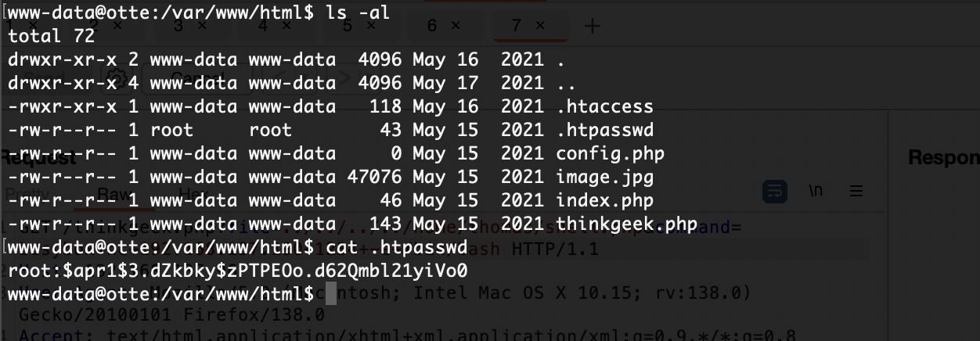Image resolution: width=980 pixels, height=341 pixels.
Task: Close Repeater tab 3
Action: [201, 26]
